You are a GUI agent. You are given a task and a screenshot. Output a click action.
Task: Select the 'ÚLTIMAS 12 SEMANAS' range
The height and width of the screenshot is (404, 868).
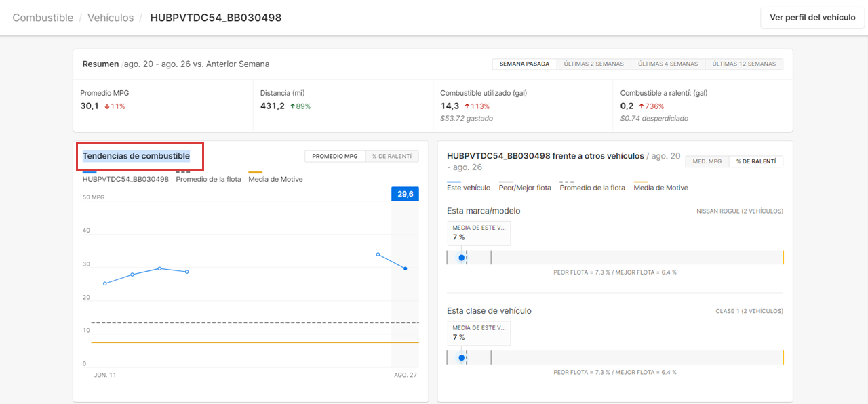[744, 63]
